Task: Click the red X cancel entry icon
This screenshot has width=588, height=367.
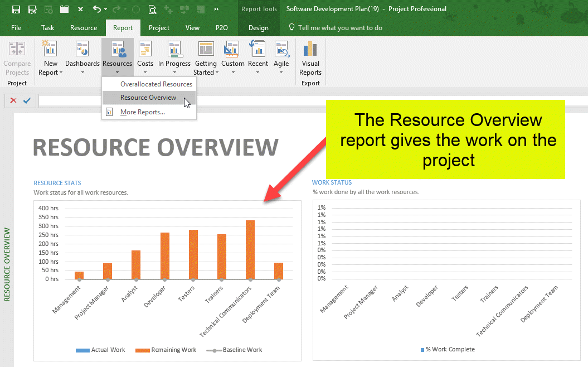Action: 13,100
